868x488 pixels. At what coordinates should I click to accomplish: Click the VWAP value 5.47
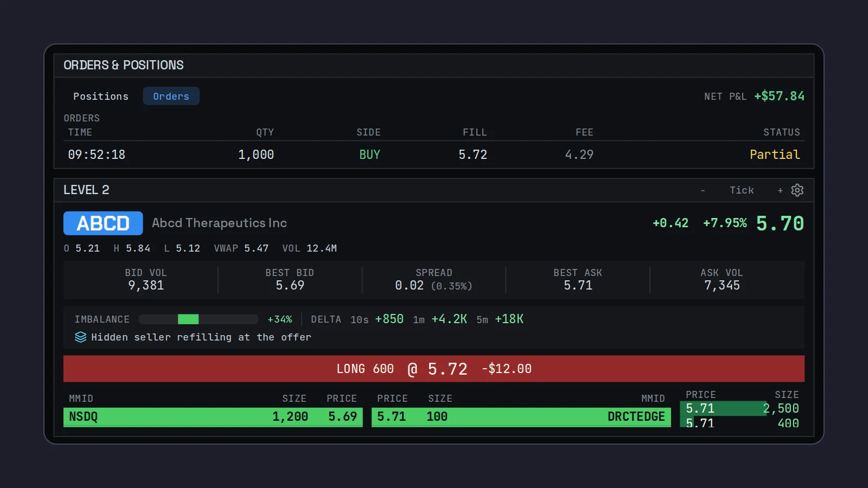(x=256, y=248)
